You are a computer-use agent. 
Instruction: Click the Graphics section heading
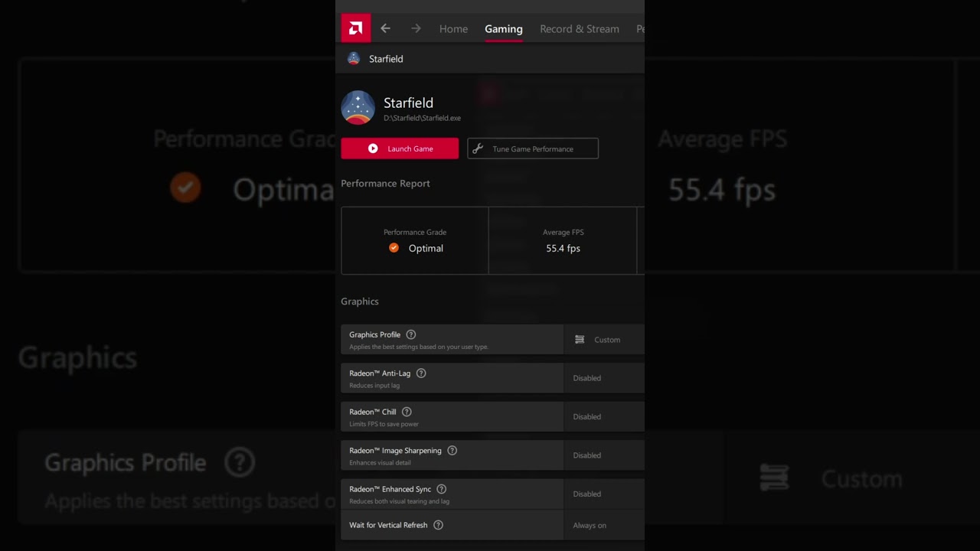click(x=360, y=302)
